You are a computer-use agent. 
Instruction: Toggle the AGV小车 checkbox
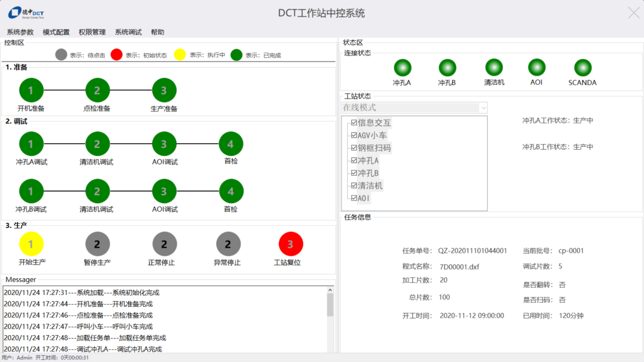click(x=354, y=136)
